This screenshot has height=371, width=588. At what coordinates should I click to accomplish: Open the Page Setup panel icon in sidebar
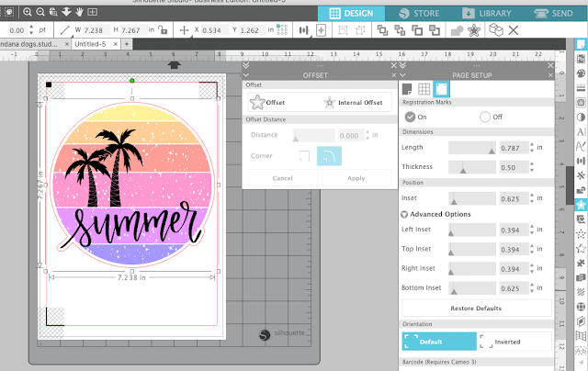point(581,44)
